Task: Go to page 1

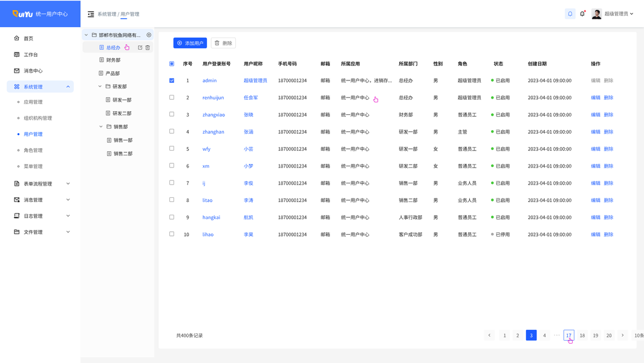Action: (x=504, y=335)
